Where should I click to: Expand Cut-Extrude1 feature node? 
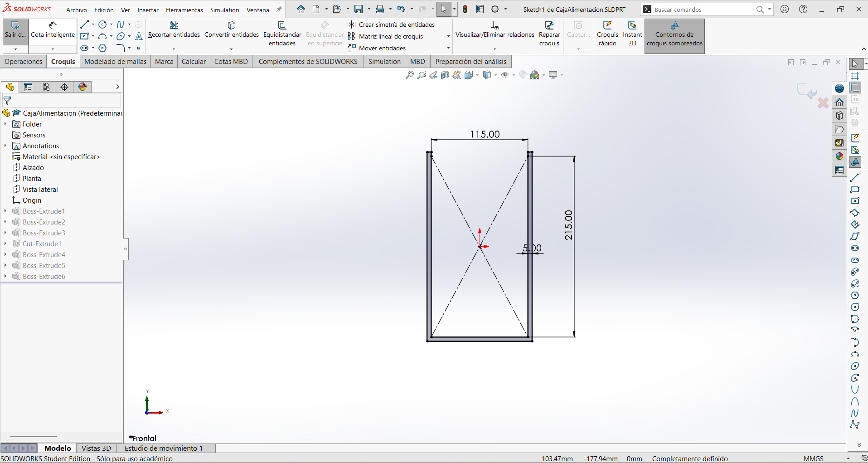pyautogui.click(x=5, y=244)
